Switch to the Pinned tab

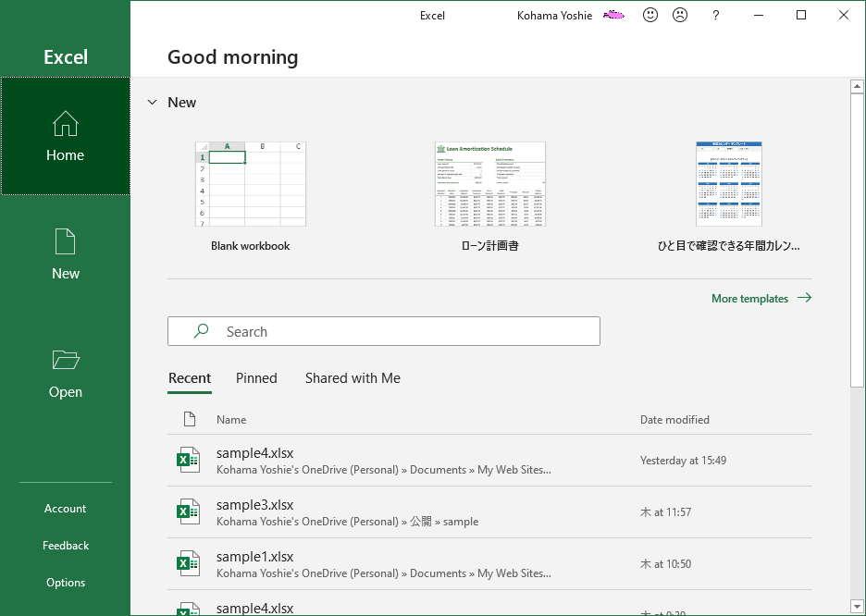(256, 378)
